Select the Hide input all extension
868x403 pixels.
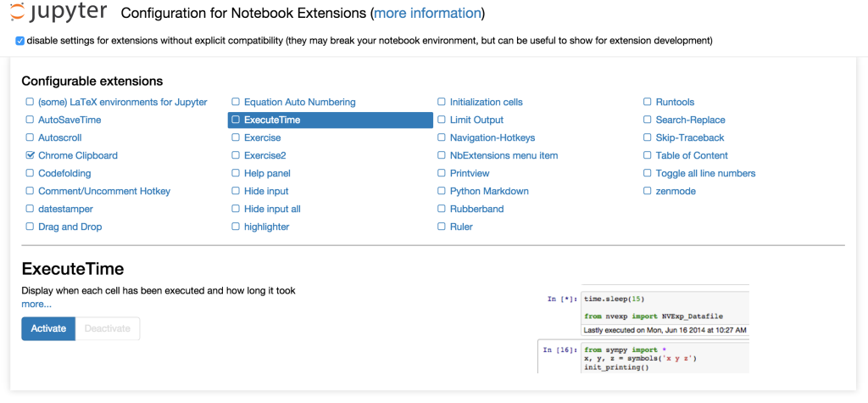[272, 209]
